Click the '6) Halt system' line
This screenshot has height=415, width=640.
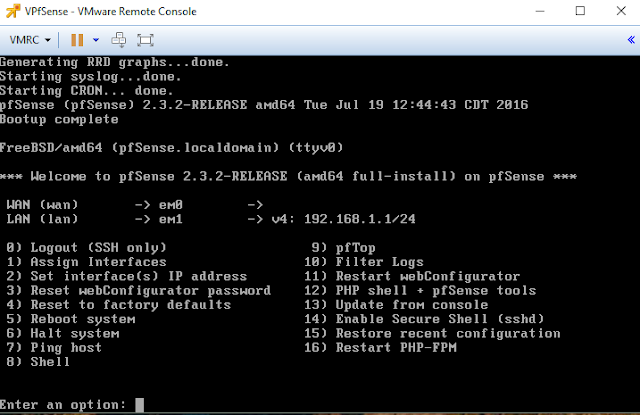click(63, 333)
